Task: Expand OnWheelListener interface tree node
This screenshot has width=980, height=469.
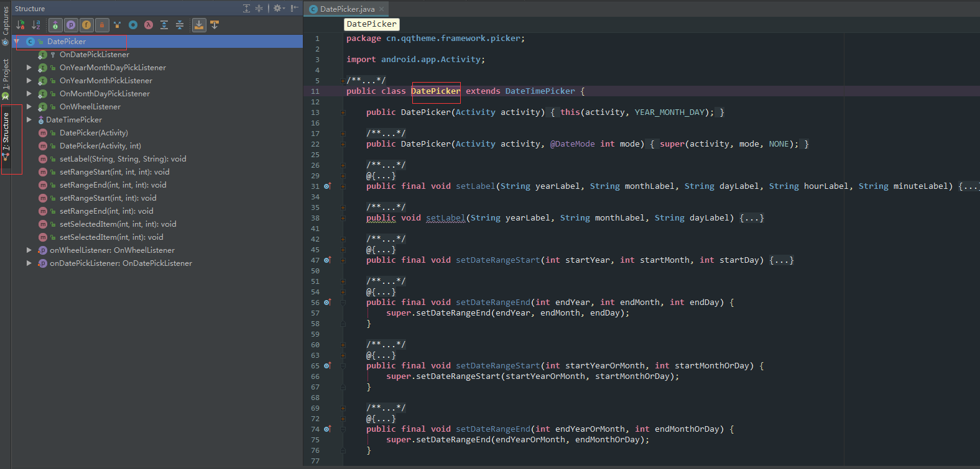Action: [29, 107]
